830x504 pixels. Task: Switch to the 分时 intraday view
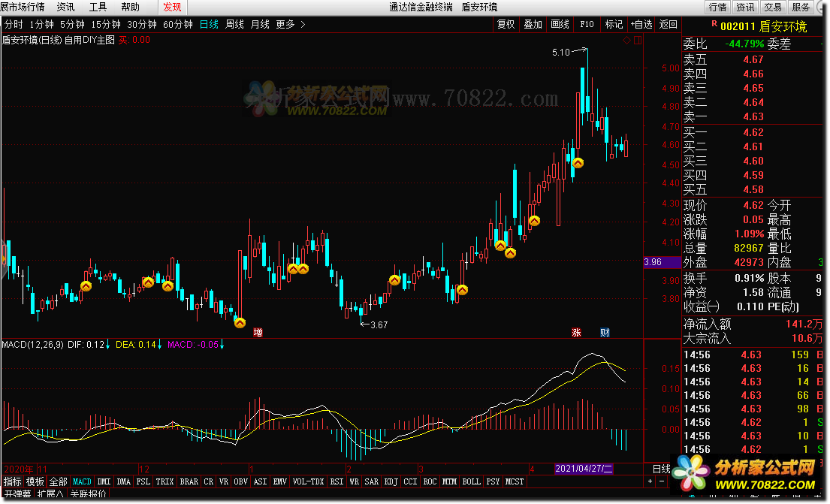point(14,24)
